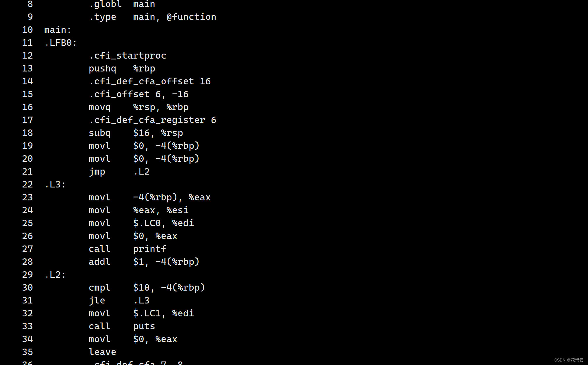Click the "jle .L3" jump instruction
Image resolution: width=588 pixels, height=365 pixels.
pyautogui.click(x=119, y=301)
